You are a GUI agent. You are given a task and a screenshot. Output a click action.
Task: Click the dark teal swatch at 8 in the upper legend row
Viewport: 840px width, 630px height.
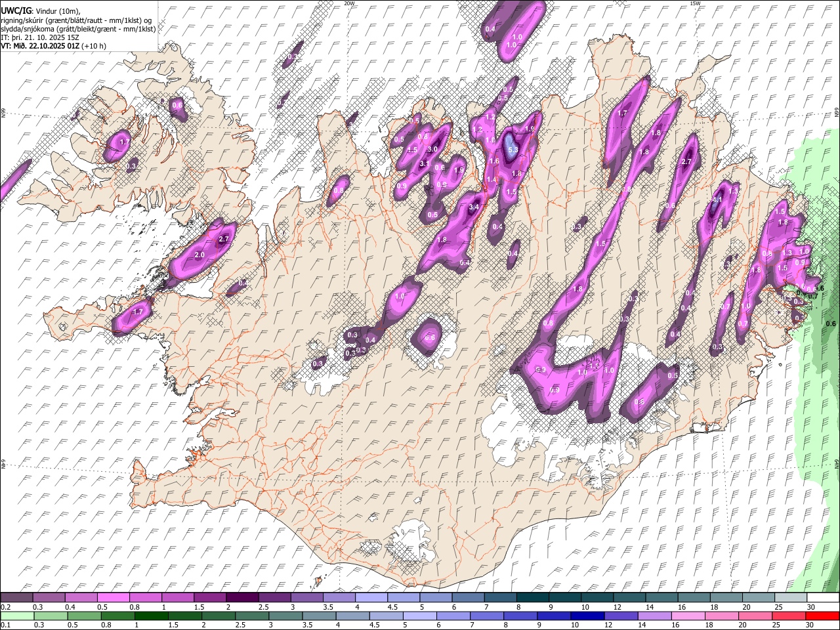click(x=532, y=598)
